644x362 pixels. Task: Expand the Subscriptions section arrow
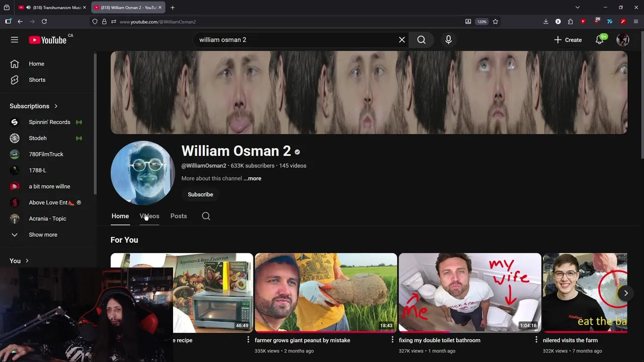[x=56, y=106]
